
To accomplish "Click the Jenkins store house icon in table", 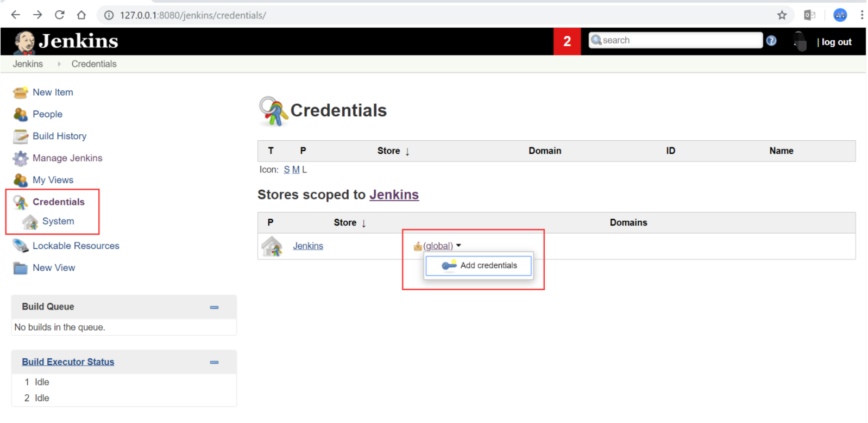I will coord(272,246).
